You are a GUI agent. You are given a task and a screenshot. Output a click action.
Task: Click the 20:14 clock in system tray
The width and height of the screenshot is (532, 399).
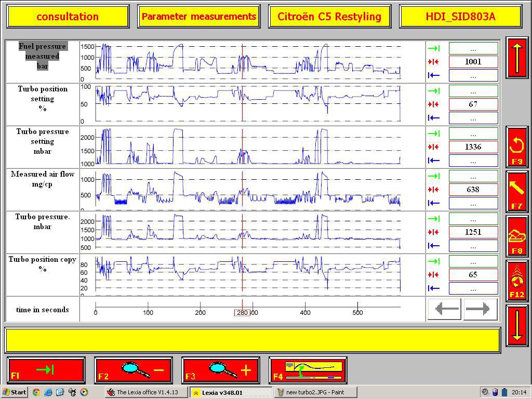pyautogui.click(x=519, y=392)
